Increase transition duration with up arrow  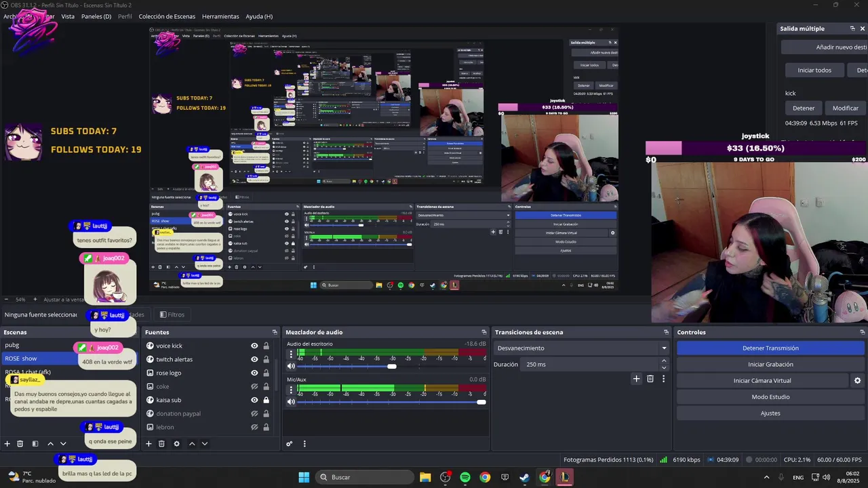click(x=664, y=361)
